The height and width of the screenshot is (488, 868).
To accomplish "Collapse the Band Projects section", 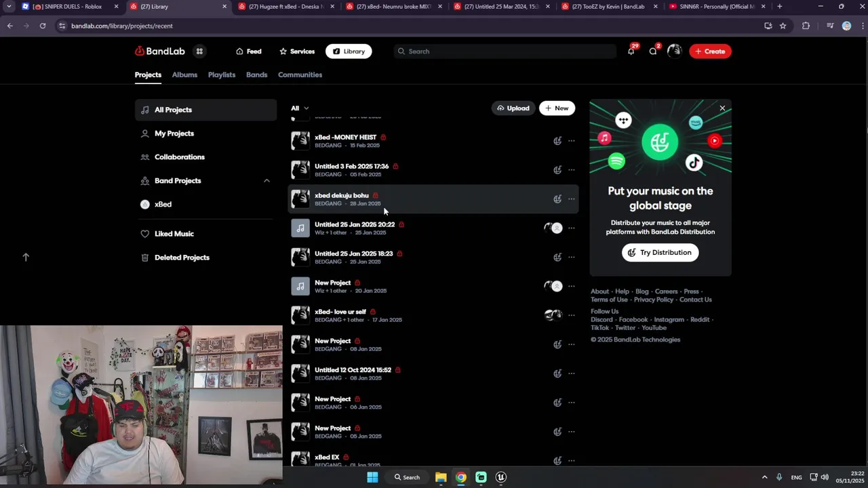I will 267,181.
